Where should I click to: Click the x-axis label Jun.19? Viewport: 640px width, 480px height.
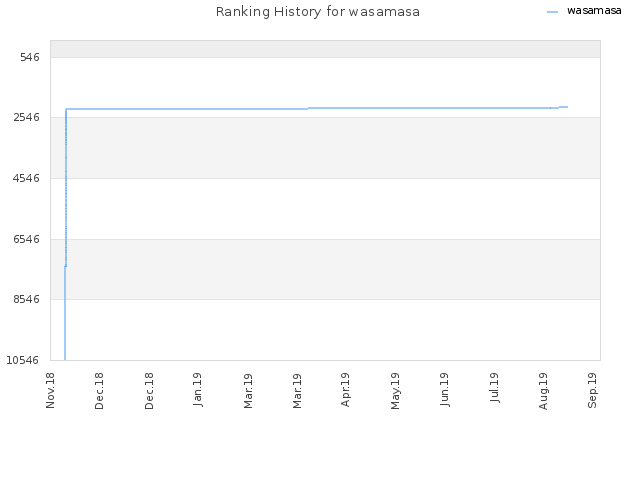click(x=444, y=390)
